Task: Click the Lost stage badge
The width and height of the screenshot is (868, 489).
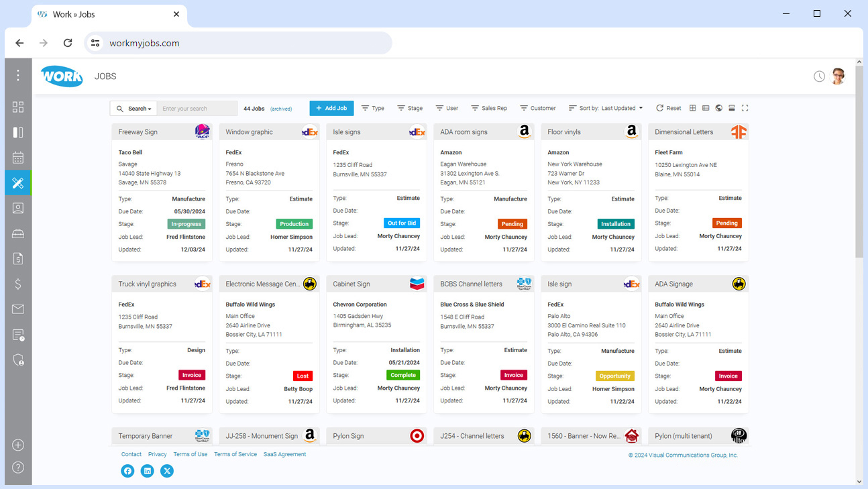Action: pyautogui.click(x=303, y=376)
